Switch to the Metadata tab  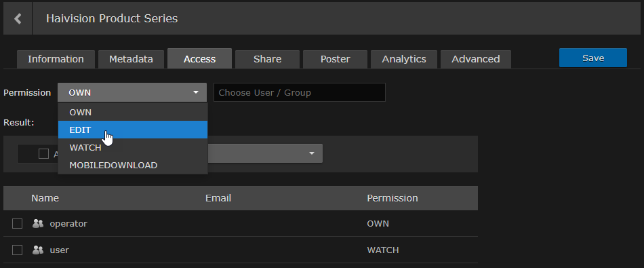coord(131,59)
